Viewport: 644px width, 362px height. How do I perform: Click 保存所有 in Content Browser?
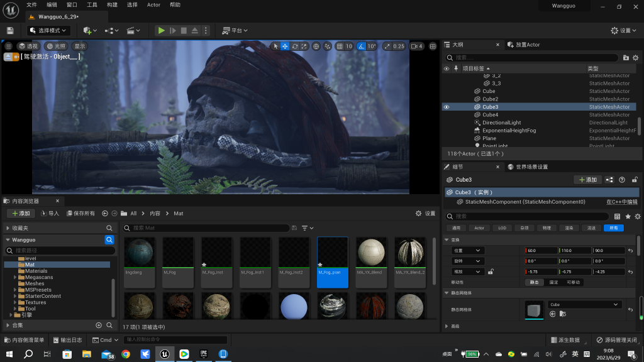click(81, 214)
